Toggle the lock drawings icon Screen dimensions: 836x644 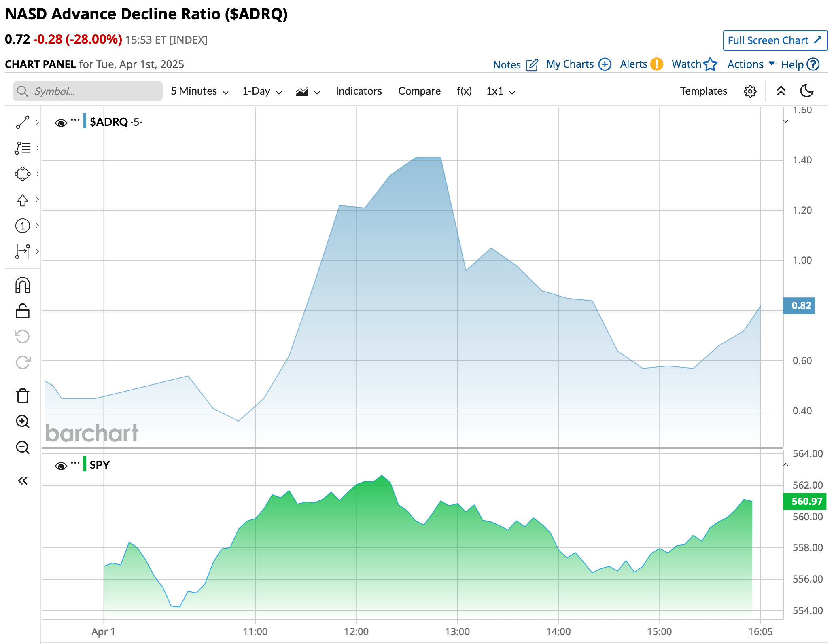click(x=23, y=311)
